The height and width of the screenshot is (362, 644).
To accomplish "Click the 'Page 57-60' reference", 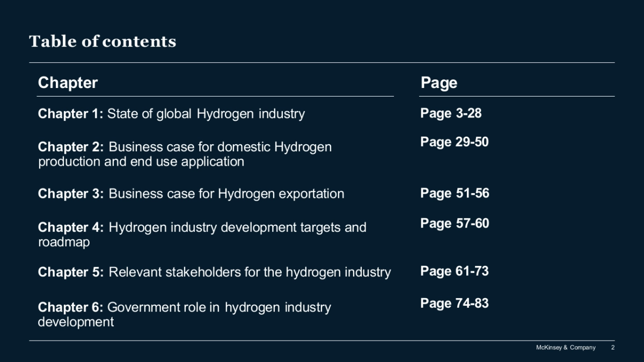I will coord(455,223).
